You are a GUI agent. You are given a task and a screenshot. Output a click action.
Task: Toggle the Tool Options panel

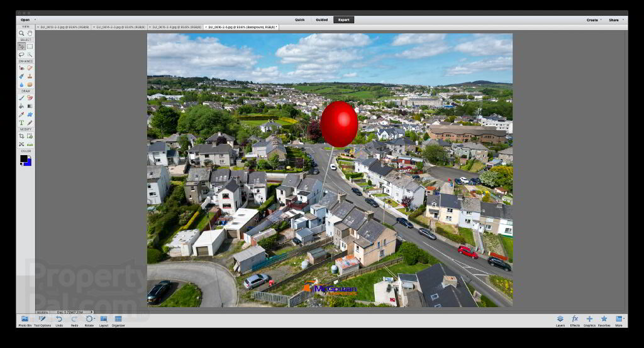tap(42, 321)
